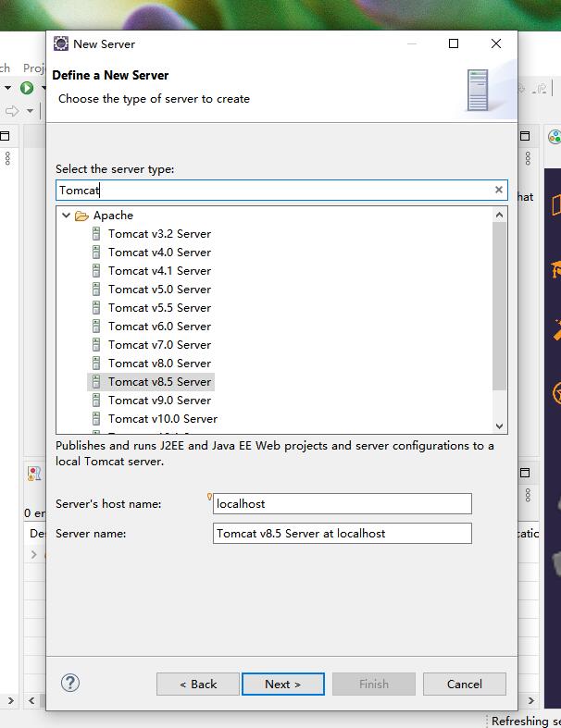Image resolution: width=561 pixels, height=728 pixels.
Task: Click the server icon beside Tomcat v4.0
Action: 96,253
